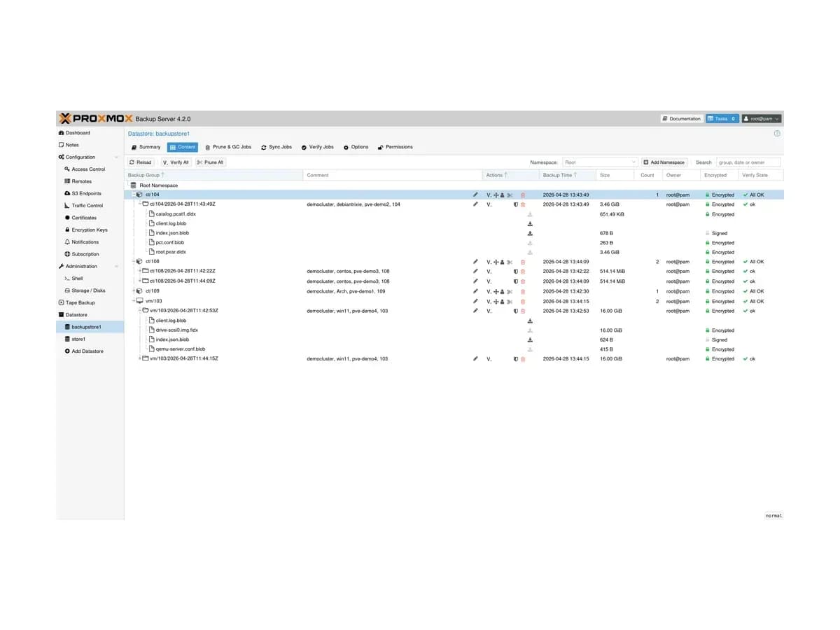Trash icon for vm/103/2026-04-28T11:44:15Z snapshot
Image resolution: width=840 pixels, height=630 pixels.
click(x=522, y=358)
